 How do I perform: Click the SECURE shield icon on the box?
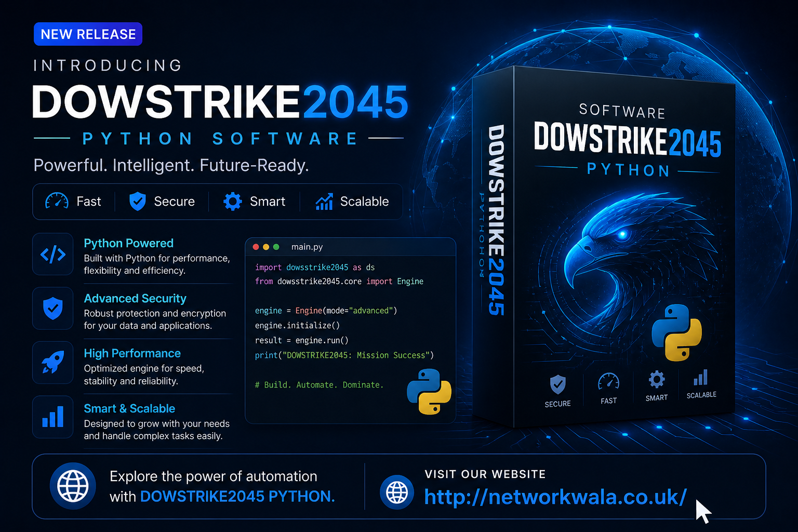pos(557,384)
